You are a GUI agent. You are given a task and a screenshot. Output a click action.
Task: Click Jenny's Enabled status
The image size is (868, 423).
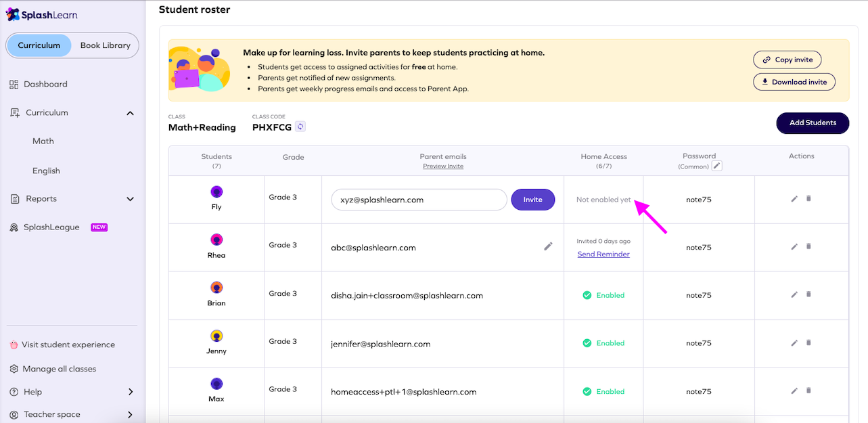coord(603,343)
